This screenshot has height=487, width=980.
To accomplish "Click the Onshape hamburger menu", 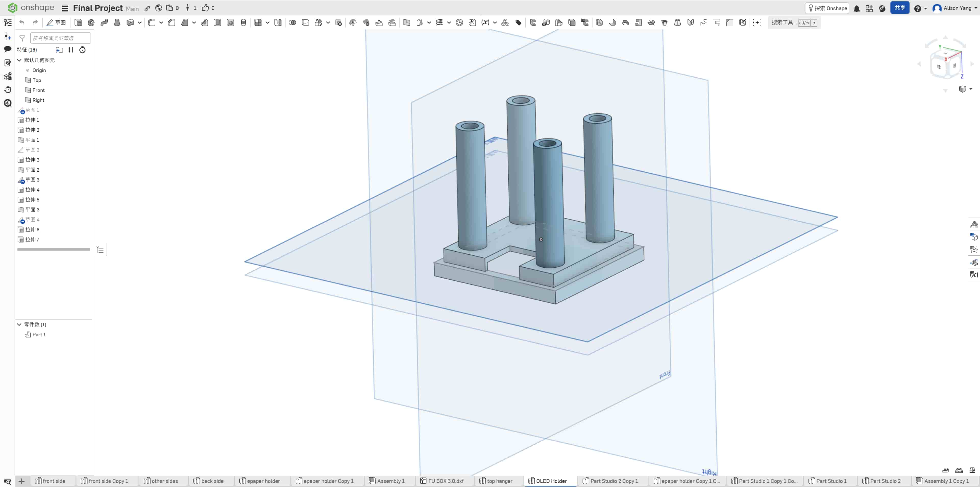I will click(65, 8).
